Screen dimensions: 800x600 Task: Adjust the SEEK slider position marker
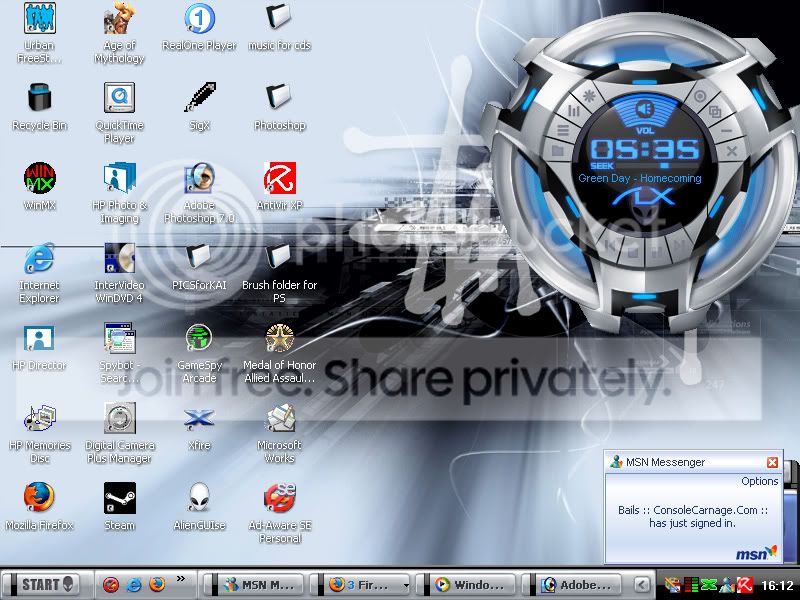pos(664,166)
